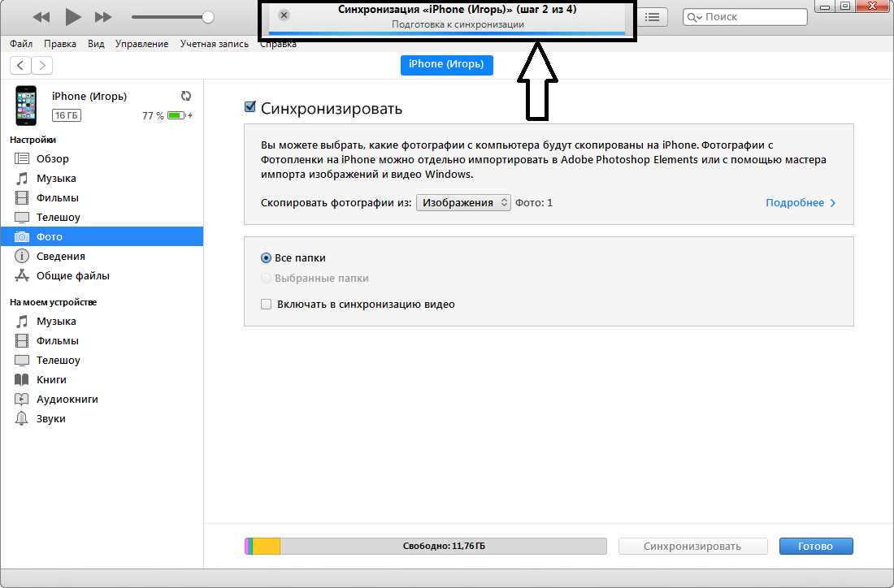Open Аудиокниги on device
894x588 pixels.
(102, 399)
